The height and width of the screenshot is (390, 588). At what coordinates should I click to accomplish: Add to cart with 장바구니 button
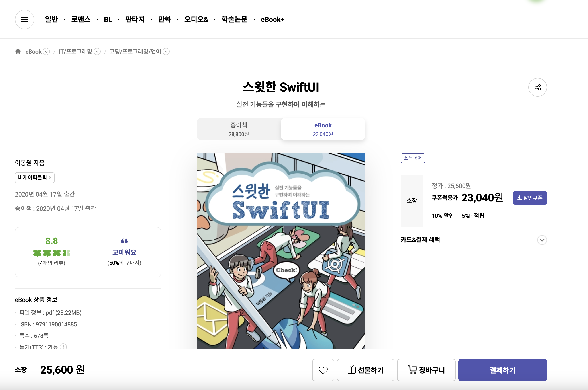(426, 370)
